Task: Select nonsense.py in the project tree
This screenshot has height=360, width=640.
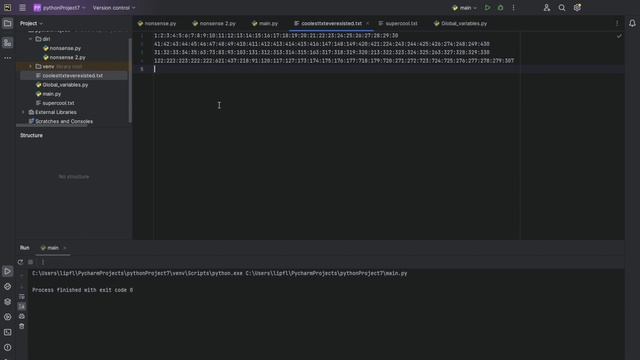Action: point(65,48)
